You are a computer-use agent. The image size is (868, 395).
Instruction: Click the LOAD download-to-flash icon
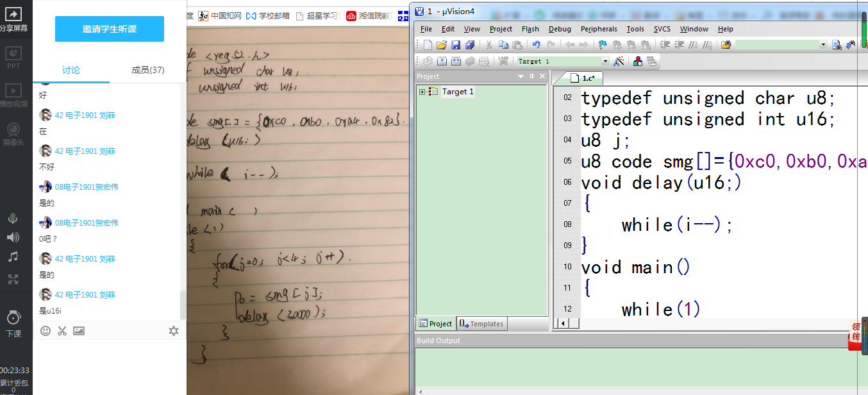[x=503, y=62]
